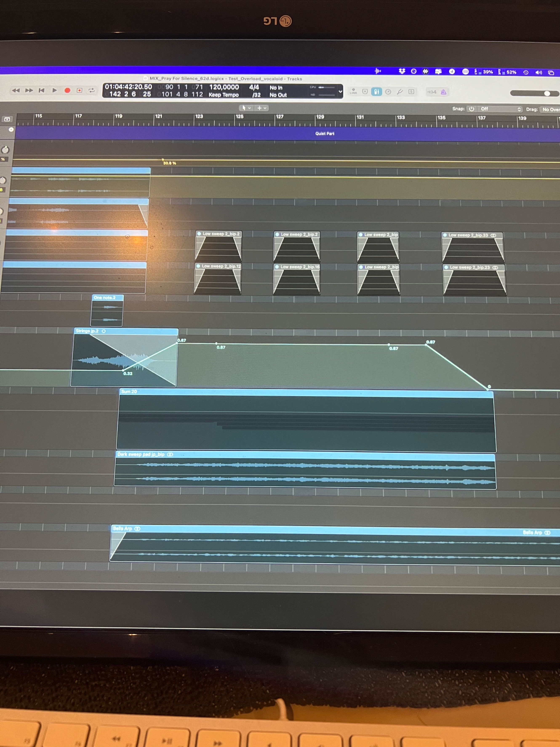Start playback with the Play button
This screenshot has height=747, width=560.
(x=54, y=91)
